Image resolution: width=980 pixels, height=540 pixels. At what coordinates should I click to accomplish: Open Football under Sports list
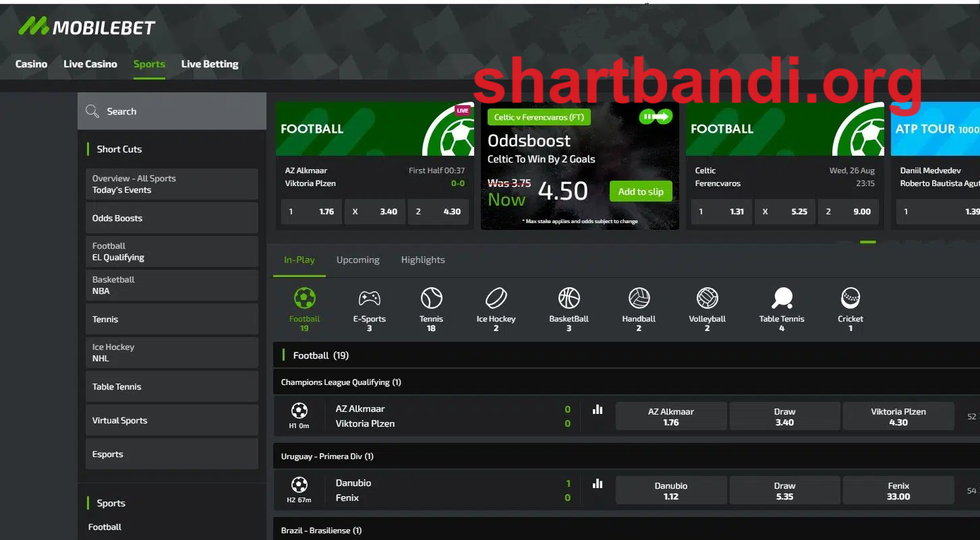click(105, 527)
